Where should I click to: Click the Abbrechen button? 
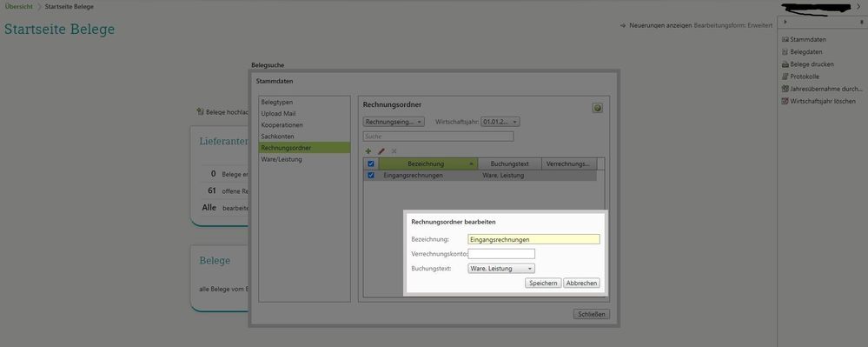coord(581,283)
